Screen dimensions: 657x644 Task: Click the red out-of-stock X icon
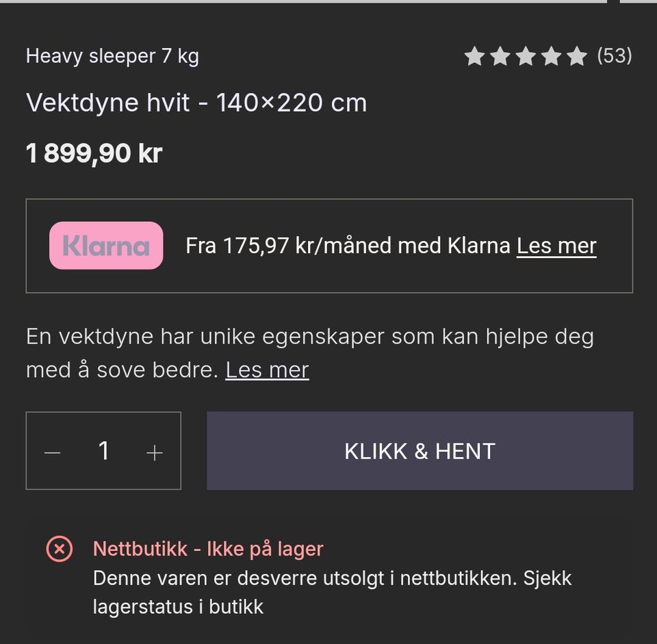tap(60, 549)
